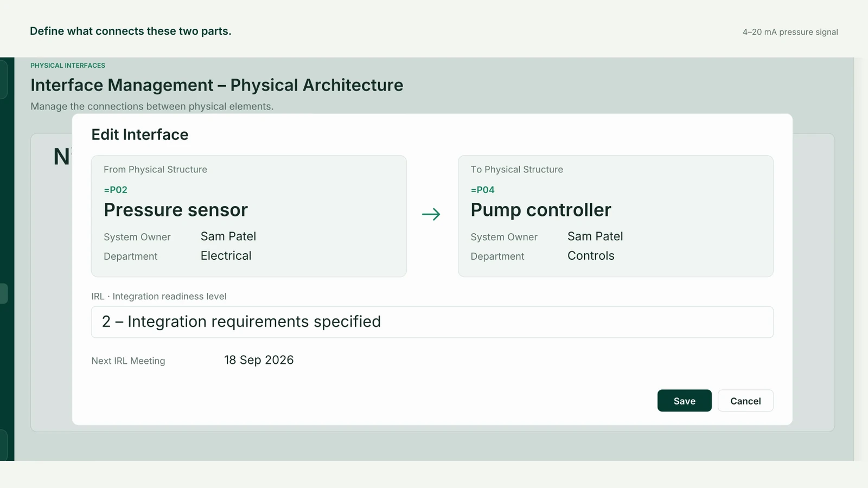Click Sam Patel under Pump controller
Screen dimensions: 868x488
click(595, 236)
